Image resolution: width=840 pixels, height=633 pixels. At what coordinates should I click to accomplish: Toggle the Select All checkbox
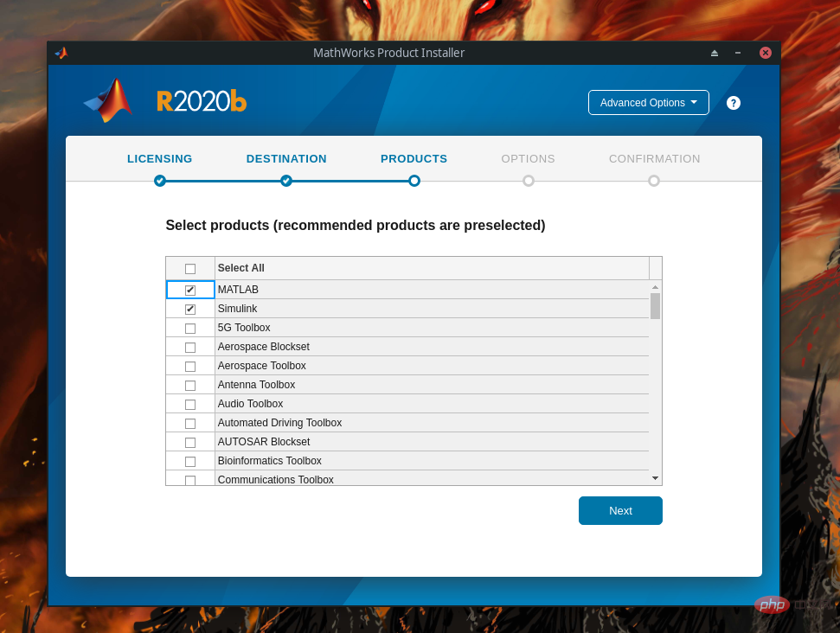click(x=190, y=269)
